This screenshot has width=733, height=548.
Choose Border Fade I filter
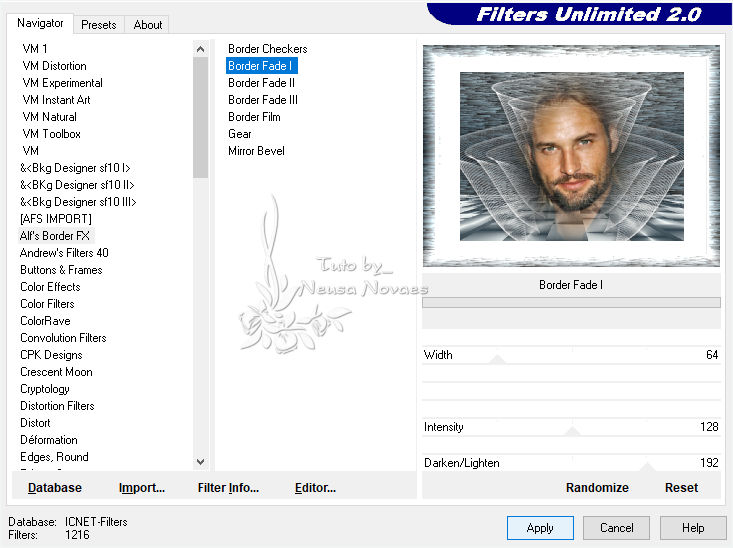click(x=261, y=66)
